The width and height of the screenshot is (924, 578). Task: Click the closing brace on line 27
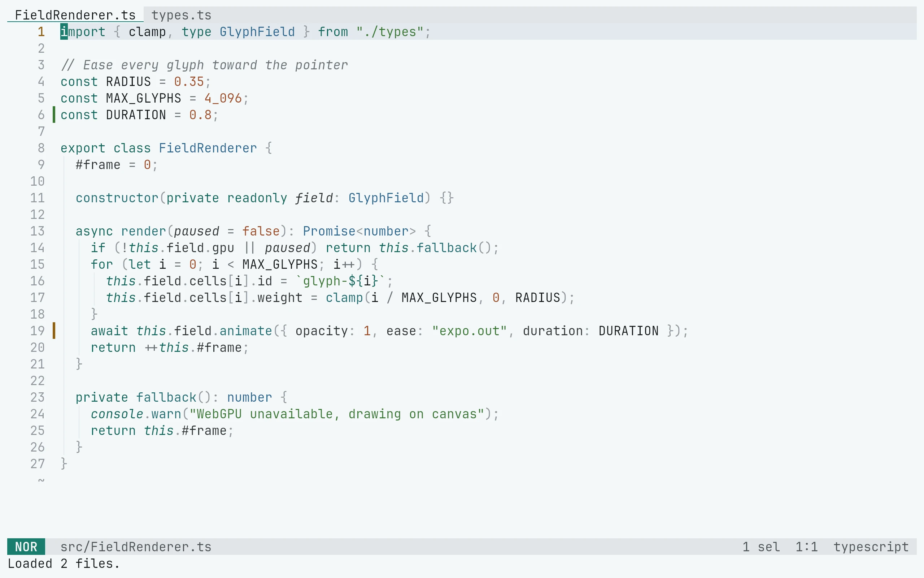64,464
